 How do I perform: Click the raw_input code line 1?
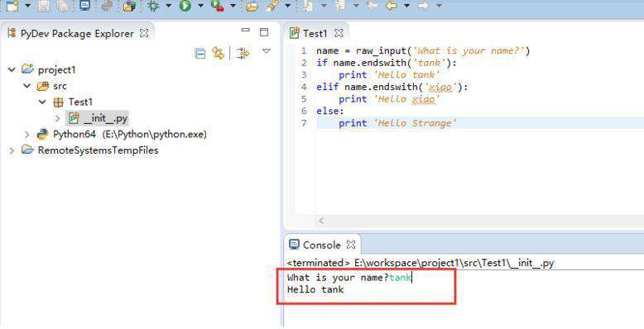423,51
